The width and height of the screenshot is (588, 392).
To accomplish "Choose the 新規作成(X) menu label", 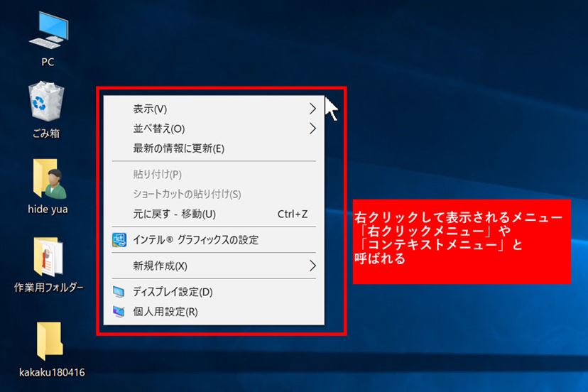I will pos(160,266).
